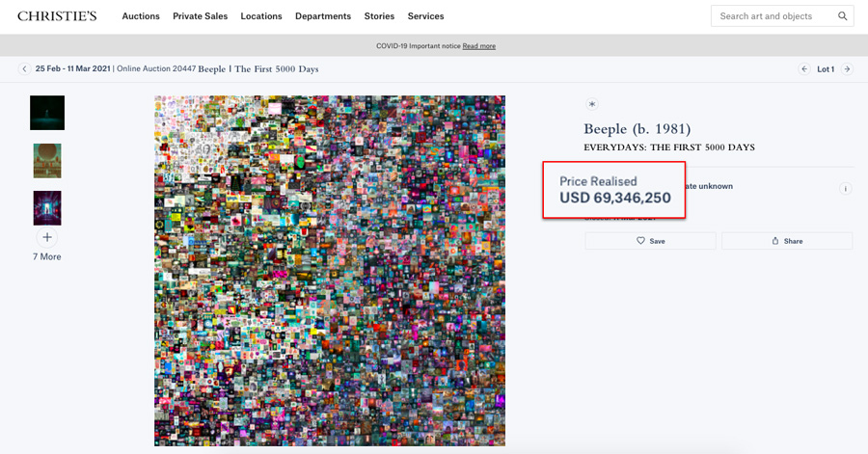868x454 pixels.
Task: Go to next lot arrow
Action: pyautogui.click(x=847, y=69)
